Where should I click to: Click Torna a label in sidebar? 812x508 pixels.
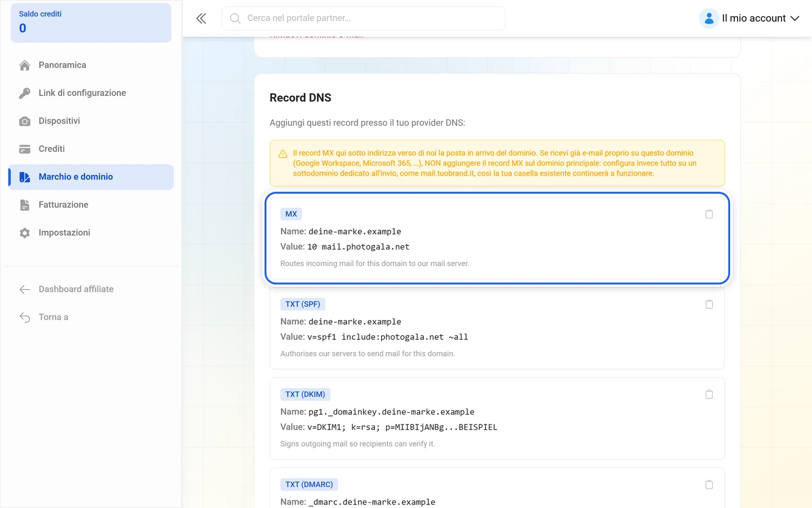click(x=54, y=317)
